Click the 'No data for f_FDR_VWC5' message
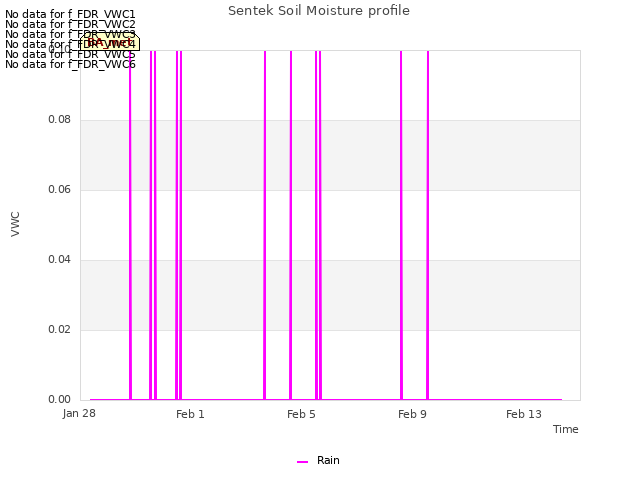 tap(70, 54)
